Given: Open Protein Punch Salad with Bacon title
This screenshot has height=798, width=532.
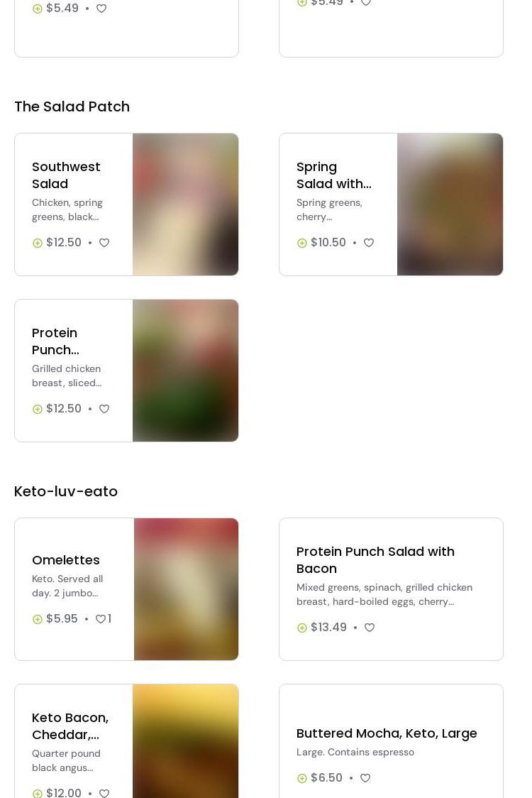Looking at the screenshot, I should pyautogui.click(x=375, y=560).
